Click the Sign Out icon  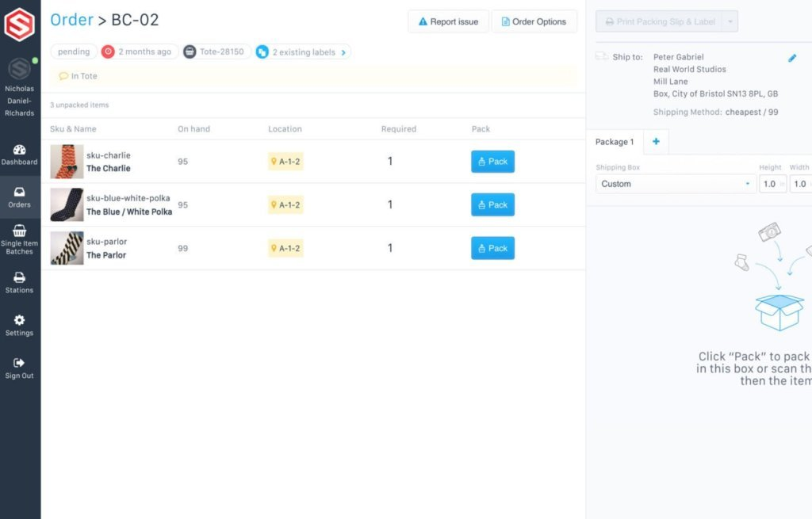click(19, 364)
